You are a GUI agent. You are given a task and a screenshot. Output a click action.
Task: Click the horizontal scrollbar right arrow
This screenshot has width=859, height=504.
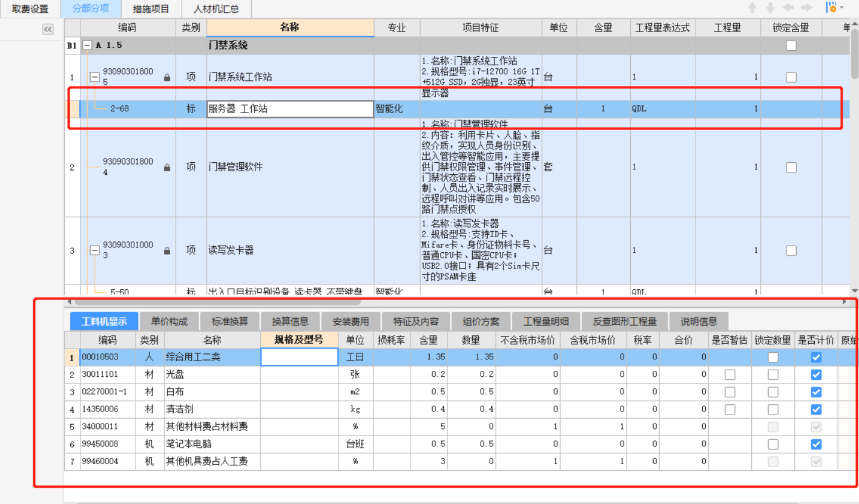(845, 301)
